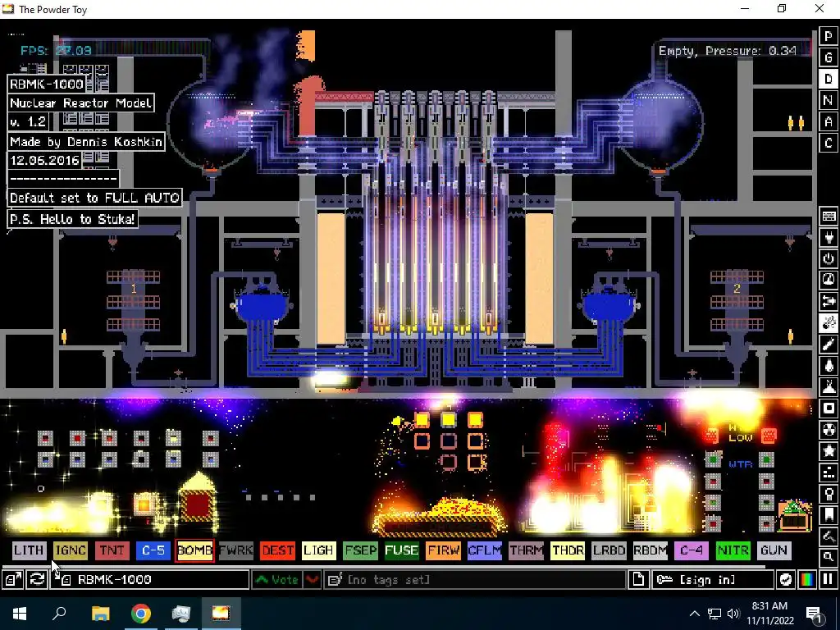
Task: Open the Powders category with the pile icon
Action: pos(829,387)
